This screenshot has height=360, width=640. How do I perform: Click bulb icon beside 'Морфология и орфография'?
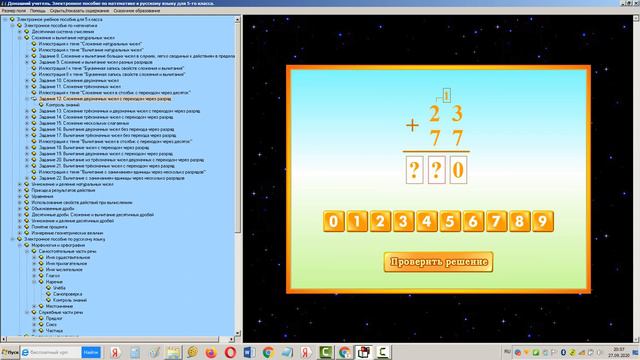coord(27,245)
